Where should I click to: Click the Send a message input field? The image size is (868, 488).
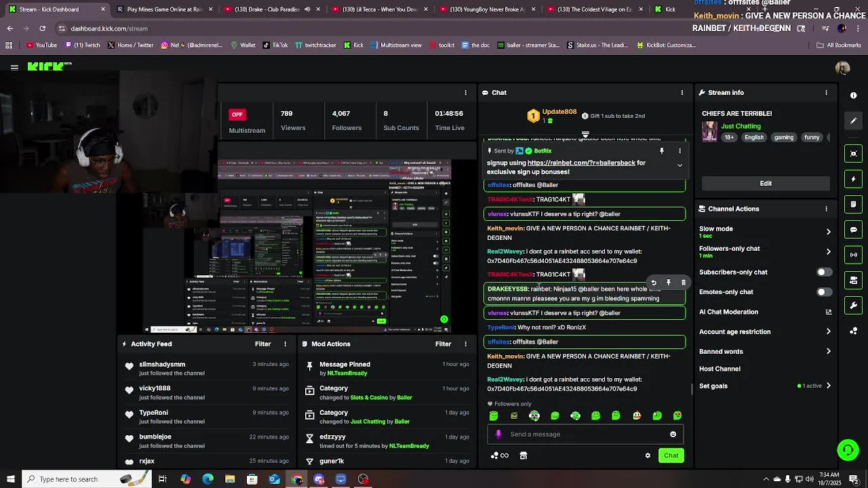pyautogui.click(x=585, y=434)
